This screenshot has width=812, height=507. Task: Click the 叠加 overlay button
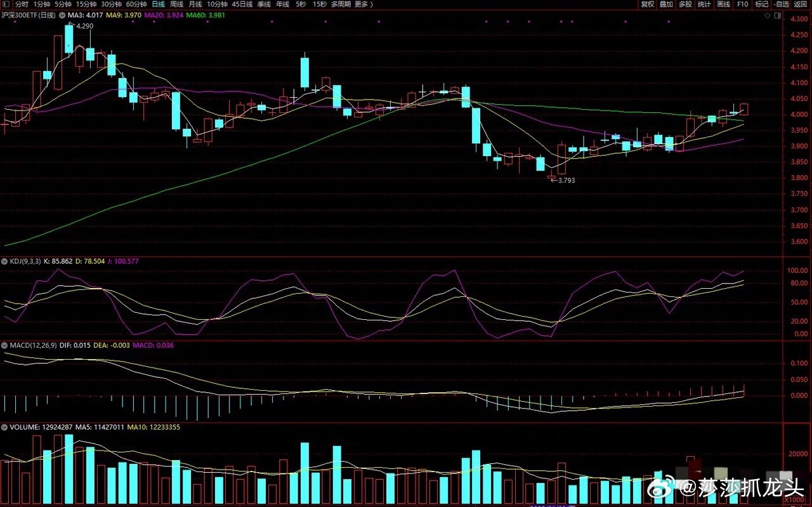(666, 4)
